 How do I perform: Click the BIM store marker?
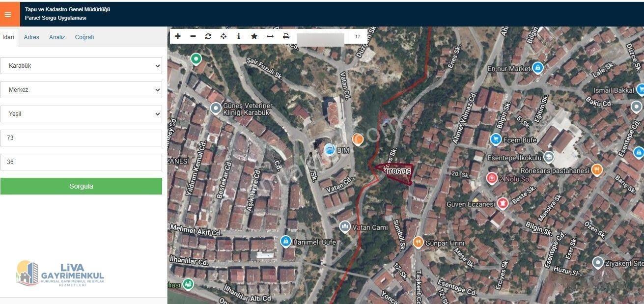tap(330, 150)
